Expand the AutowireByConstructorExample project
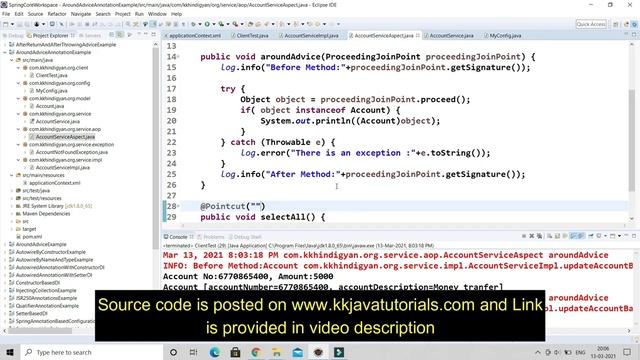This screenshot has width=640, height=360. tap(5, 252)
